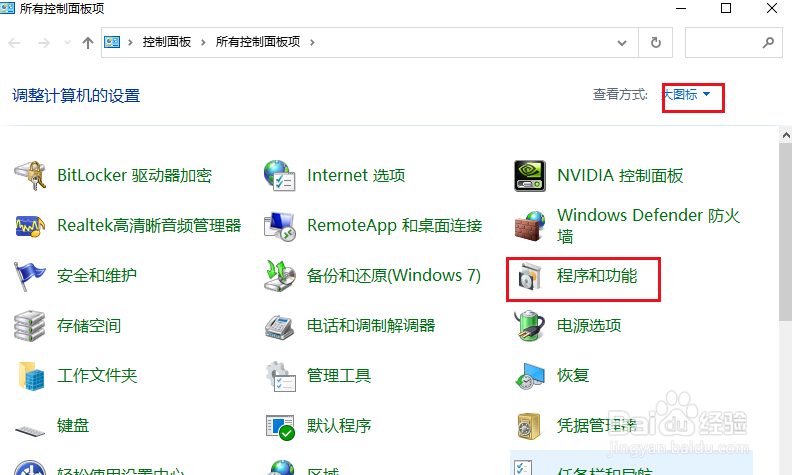
Task: Maximize the control panel window
Action: pos(726,8)
